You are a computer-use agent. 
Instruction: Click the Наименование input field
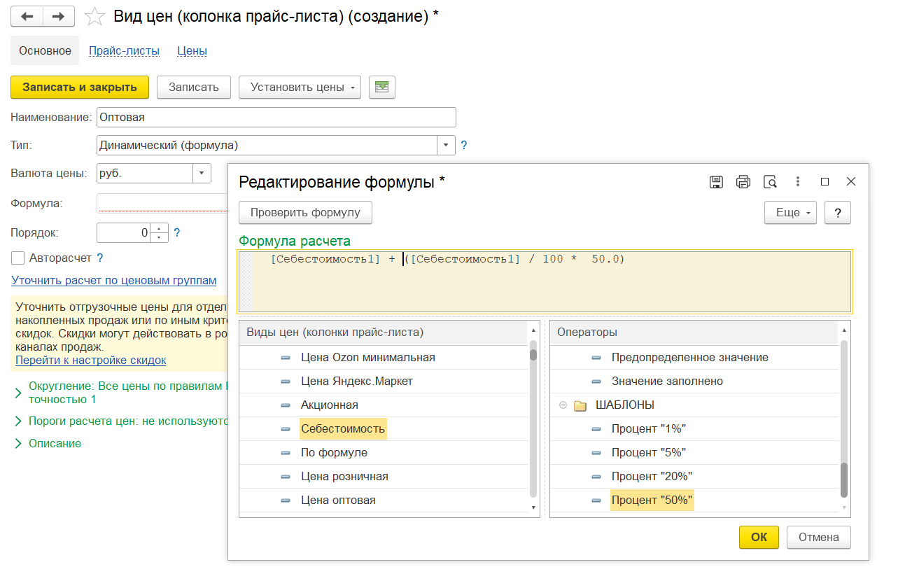click(276, 118)
